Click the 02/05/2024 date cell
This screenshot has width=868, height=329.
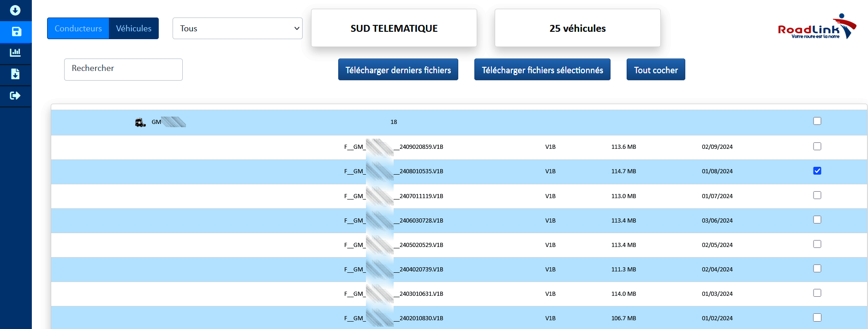click(x=717, y=245)
